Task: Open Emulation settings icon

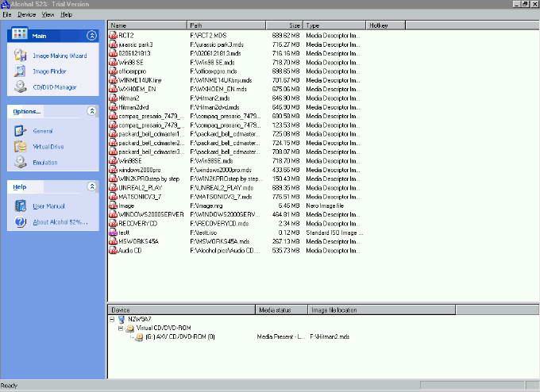Action: (21, 162)
